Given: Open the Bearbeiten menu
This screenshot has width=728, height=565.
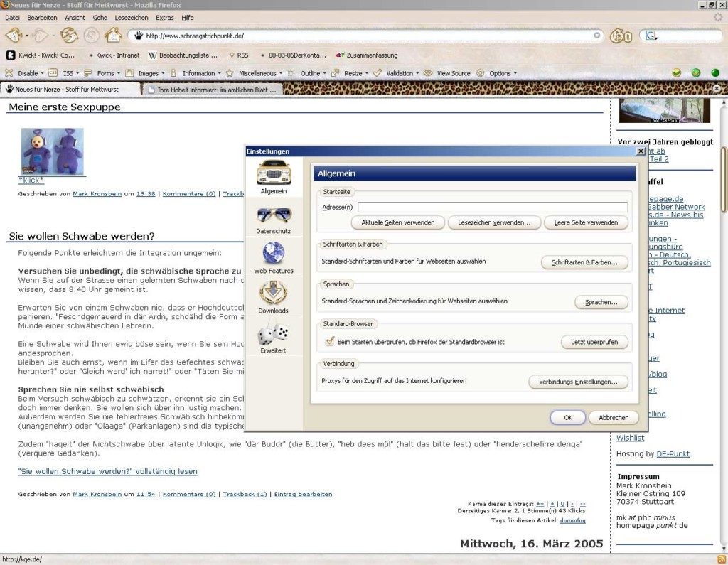Looking at the screenshot, I should [42, 18].
